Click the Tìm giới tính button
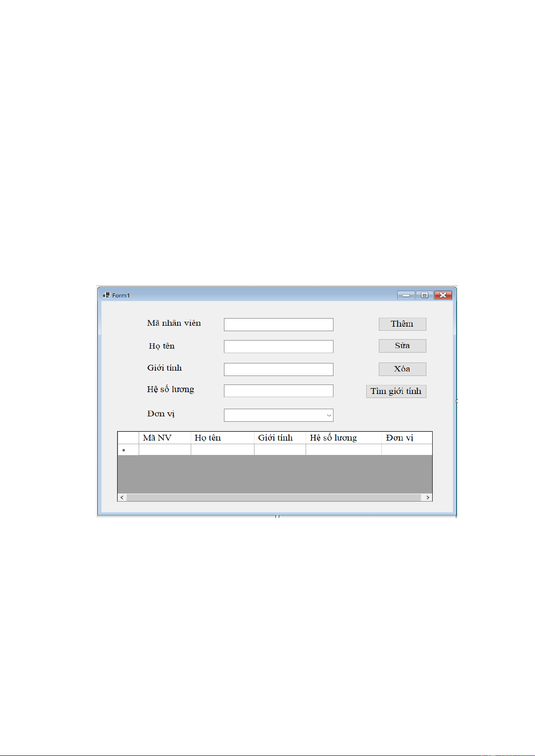Viewport: 535px width, 756px height. click(x=396, y=391)
